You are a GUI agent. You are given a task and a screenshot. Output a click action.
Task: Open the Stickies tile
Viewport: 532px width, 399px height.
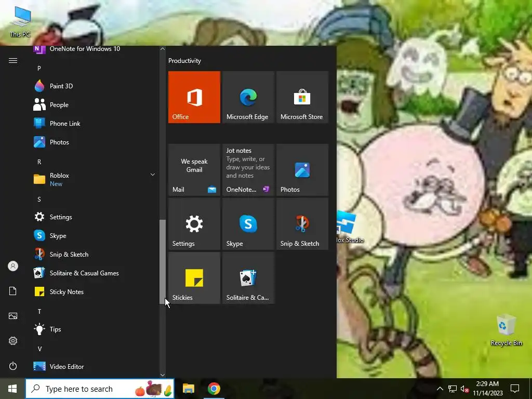coord(194,278)
